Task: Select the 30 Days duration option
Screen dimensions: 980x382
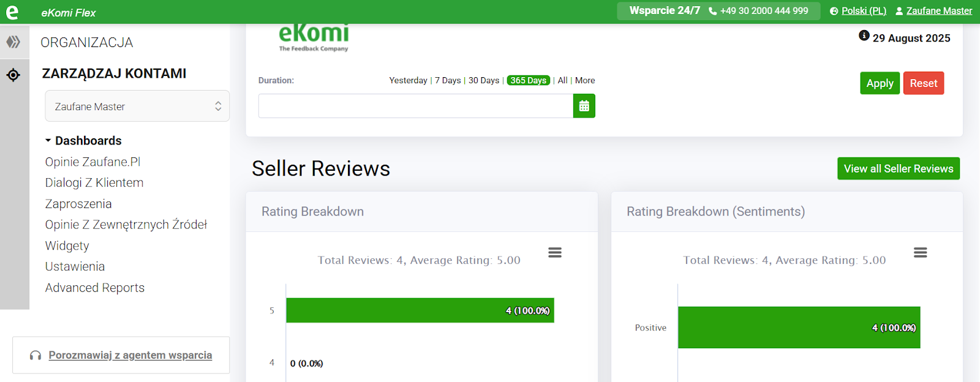Action: [x=483, y=80]
